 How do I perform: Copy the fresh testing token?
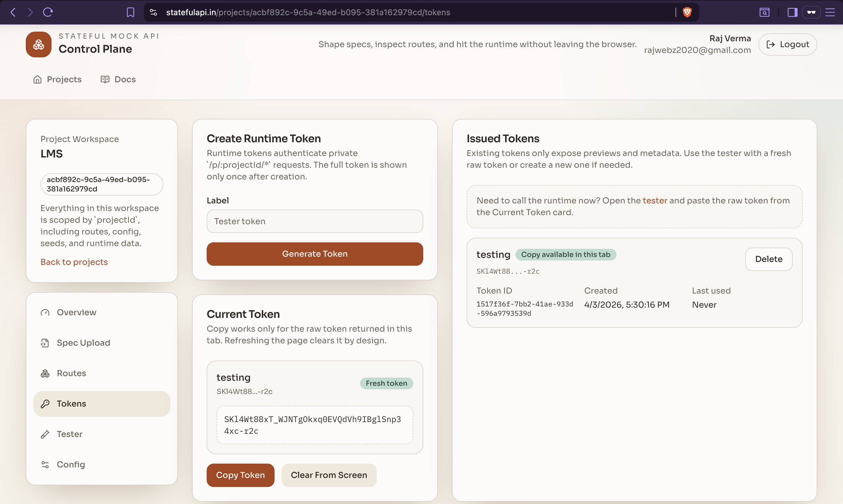[240, 475]
